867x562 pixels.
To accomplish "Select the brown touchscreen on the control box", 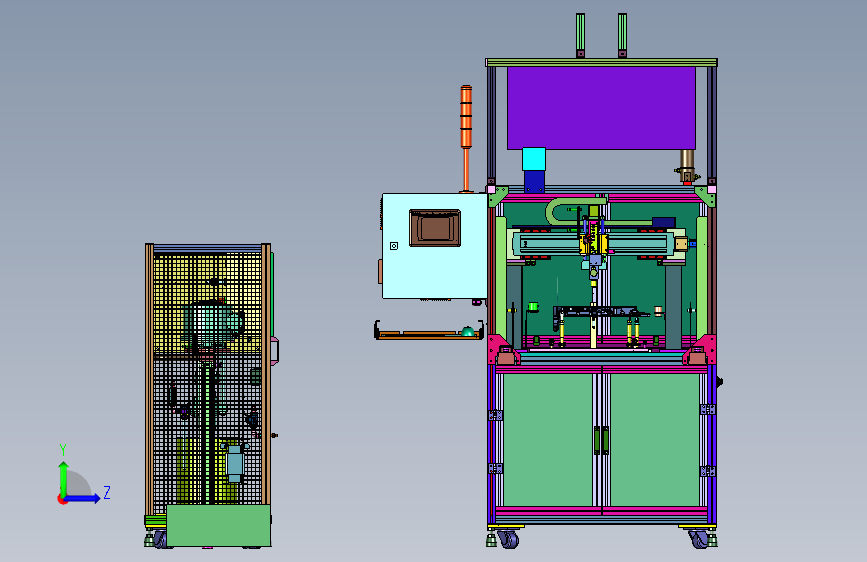I will pos(435,228).
